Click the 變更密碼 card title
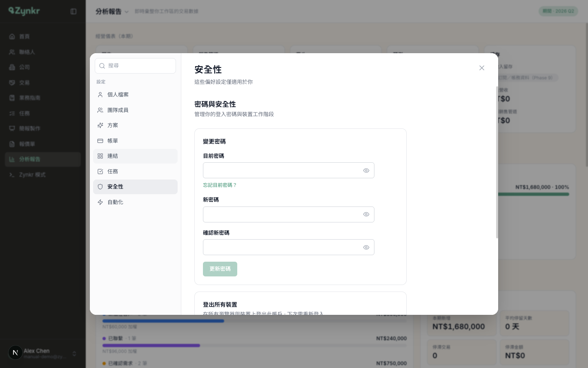The width and height of the screenshot is (588, 368). tap(214, 141)
